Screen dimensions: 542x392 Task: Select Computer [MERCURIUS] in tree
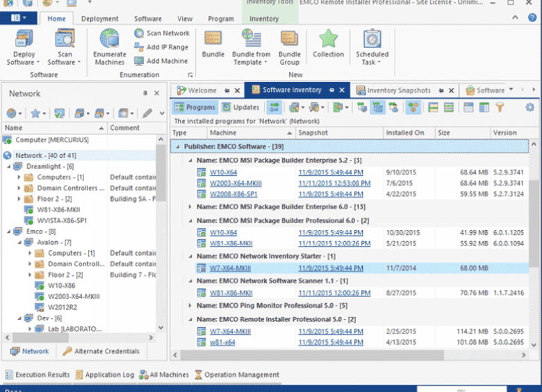[52, 140]
